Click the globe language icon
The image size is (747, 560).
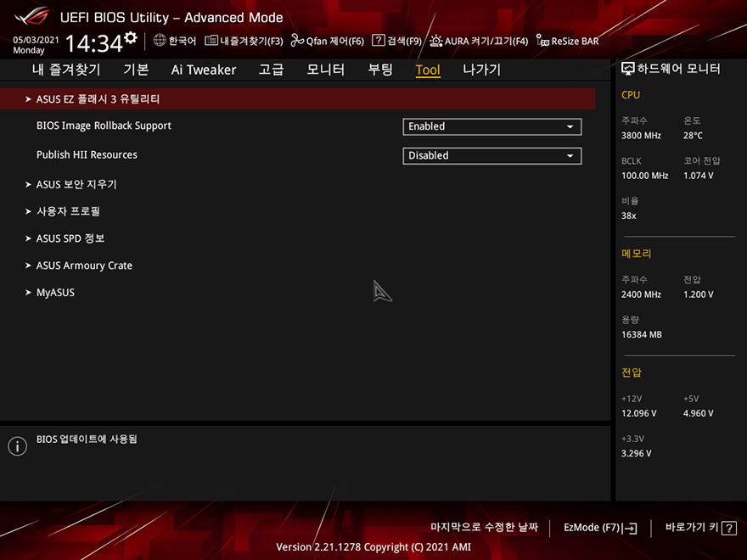(x=160, y=41)
